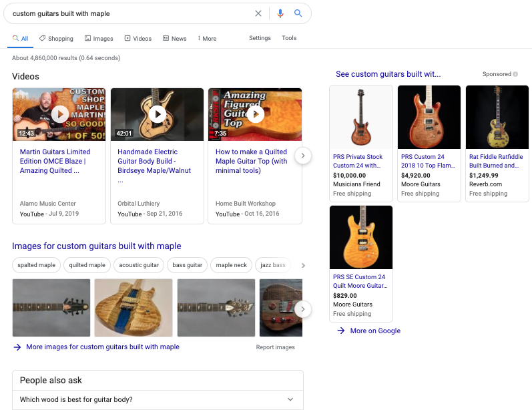Switch to the All results tab
532x410 pixels.
coord(20,38)
